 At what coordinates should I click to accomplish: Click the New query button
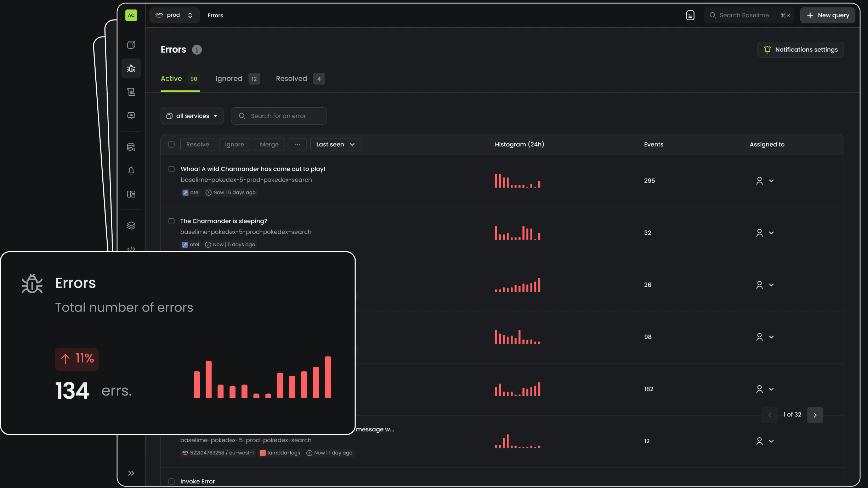(828, 15)
